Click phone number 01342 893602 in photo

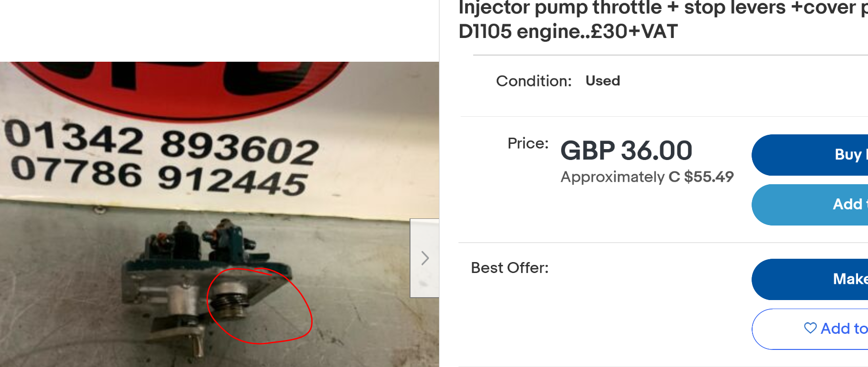[x=162, y=142]
